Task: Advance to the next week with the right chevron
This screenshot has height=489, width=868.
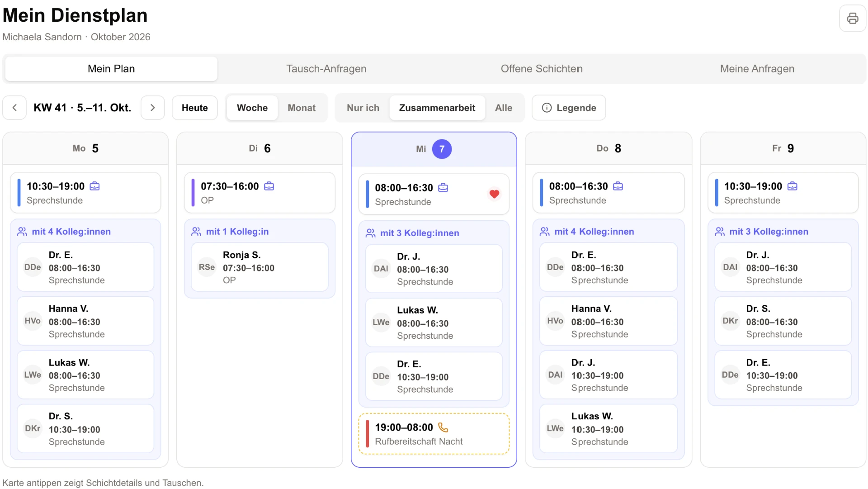Action: (153, 108)
